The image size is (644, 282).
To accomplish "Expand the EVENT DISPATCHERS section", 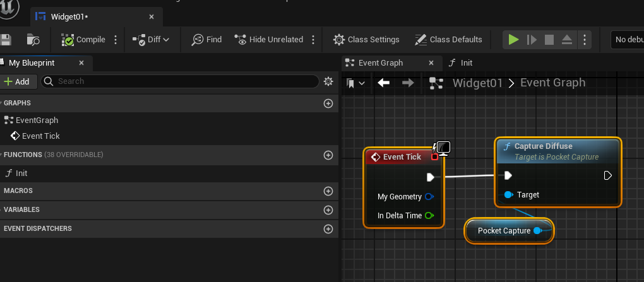I will 37,228.
